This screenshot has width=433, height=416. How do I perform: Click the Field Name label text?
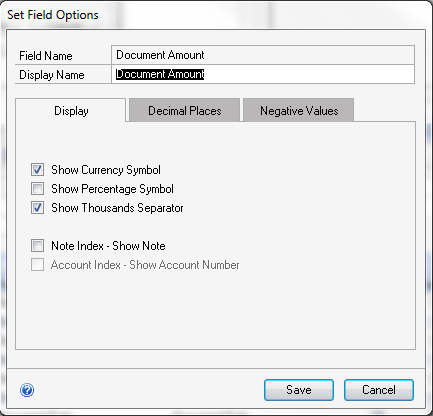(46, 56)
